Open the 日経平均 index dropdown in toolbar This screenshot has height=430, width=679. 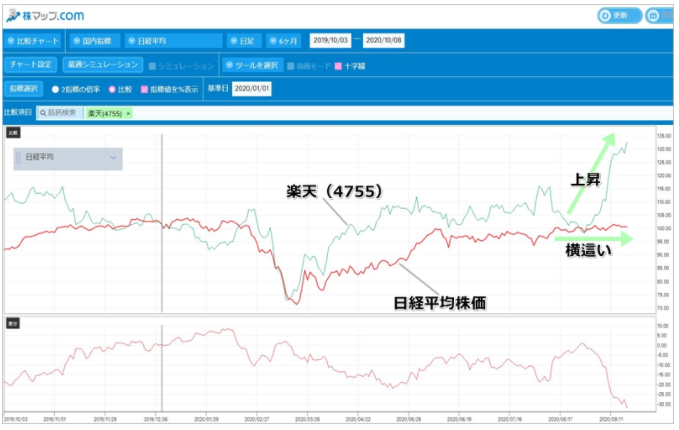tap(173, 41)
